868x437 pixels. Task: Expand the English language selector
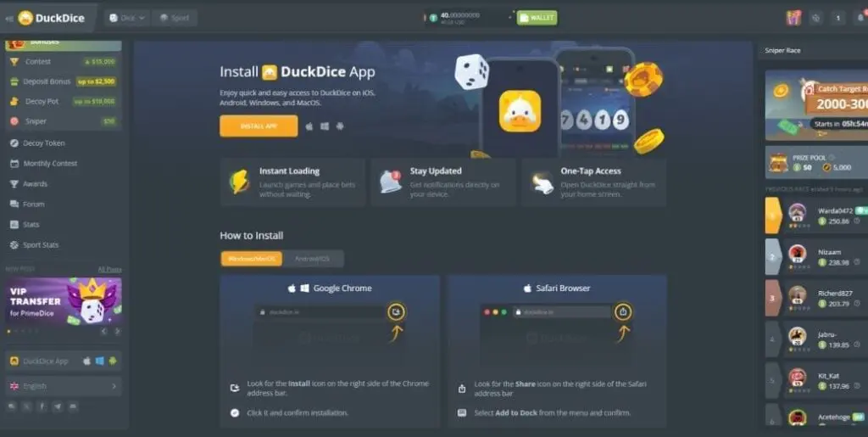tap(63, 386)
